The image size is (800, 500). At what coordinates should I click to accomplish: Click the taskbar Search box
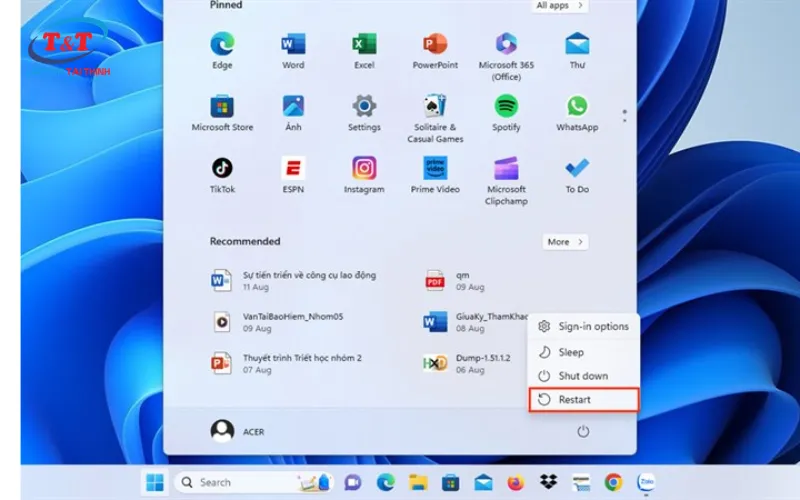click(254, 482)
